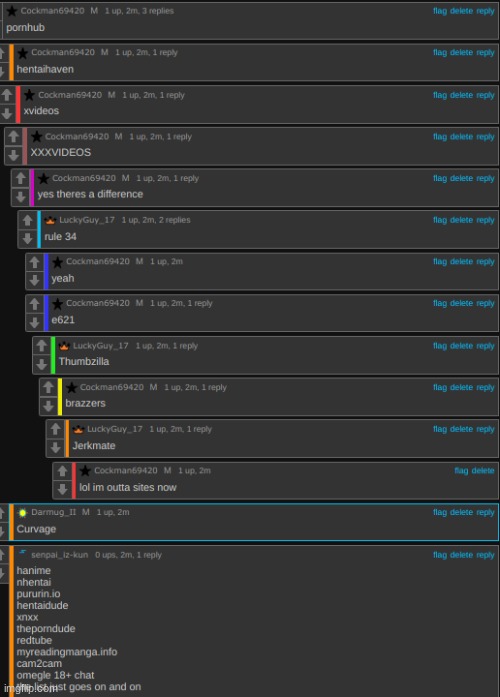This screenshot has width=500, height=697.
Task: Reply to the 'hentaihaven' comment
Action: (485, 52)
